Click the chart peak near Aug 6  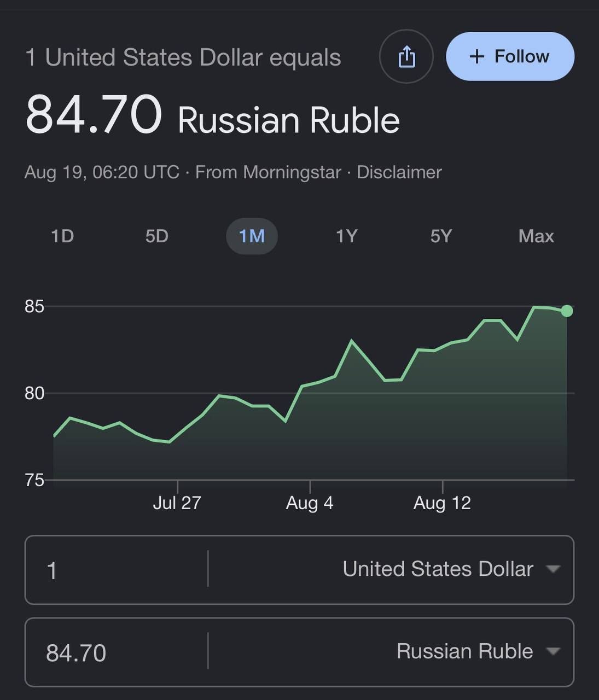352,341
